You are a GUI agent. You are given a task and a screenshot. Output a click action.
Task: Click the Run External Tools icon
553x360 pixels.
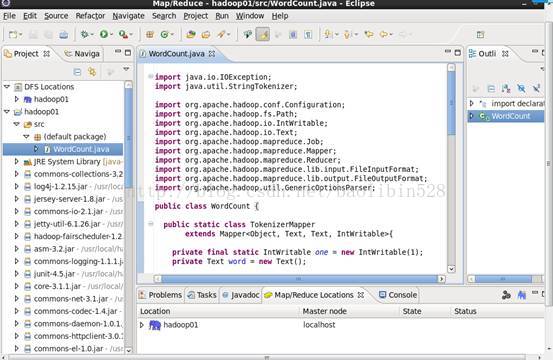tap(123, 34)
